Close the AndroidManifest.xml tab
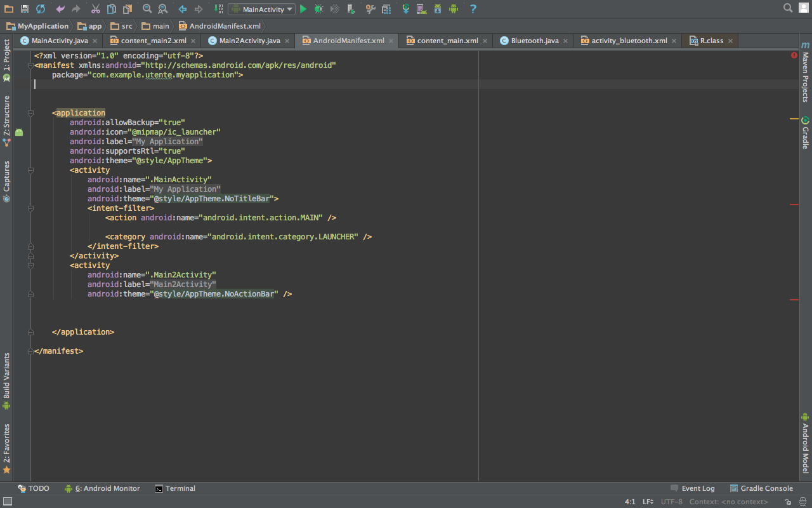812x508 pixels. click(391, 41)
